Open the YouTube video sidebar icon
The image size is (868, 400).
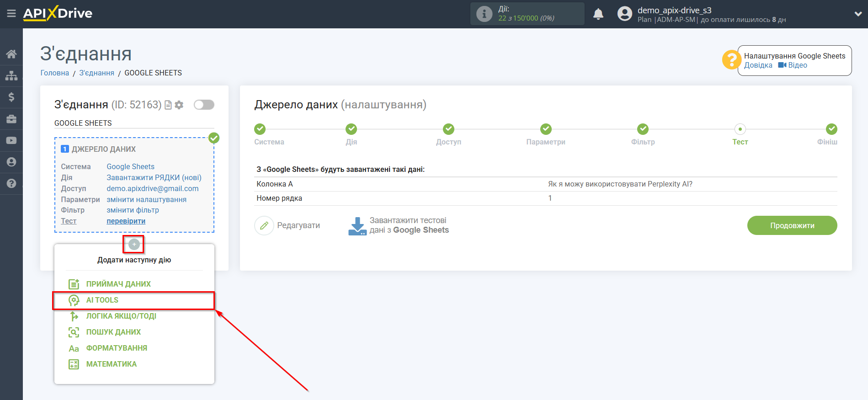[11, 140]
